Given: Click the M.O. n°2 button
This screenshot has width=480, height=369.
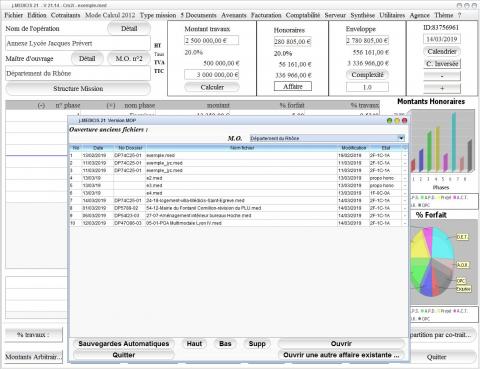Looking at the screenshot, I should coord(129,59).
